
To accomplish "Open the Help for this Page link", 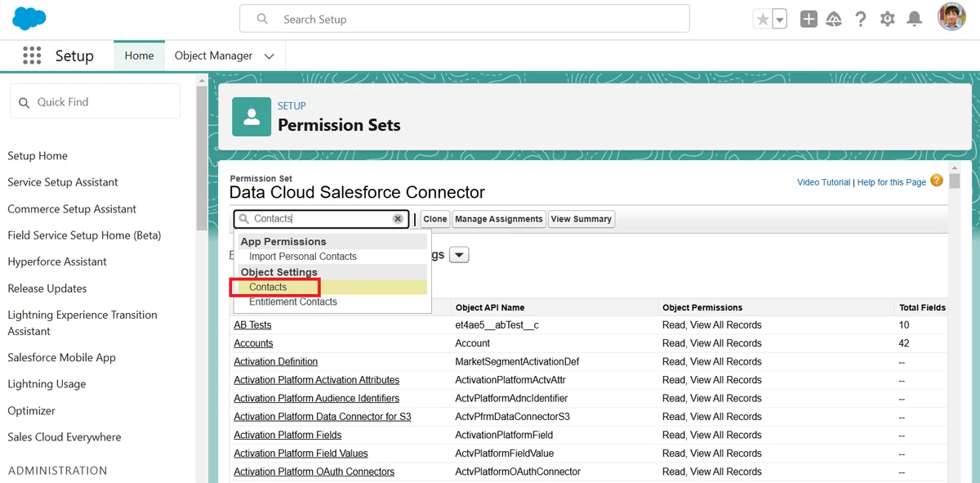I will pos(892,182).
